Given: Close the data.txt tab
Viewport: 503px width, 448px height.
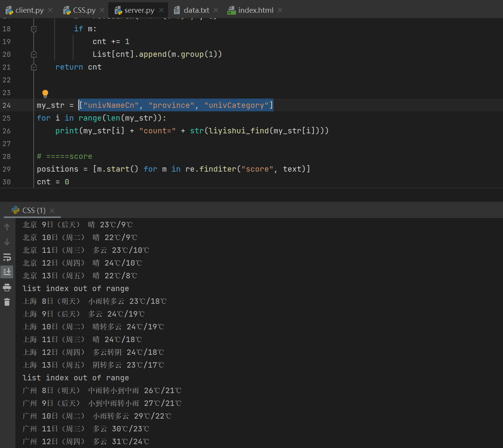Looking at the screenshot, I should 216,10.
